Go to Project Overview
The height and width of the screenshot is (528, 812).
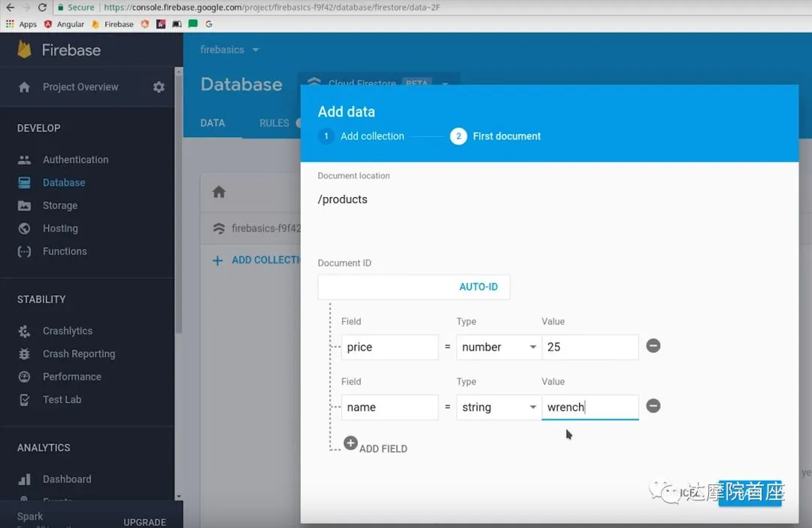coord(80,87)
